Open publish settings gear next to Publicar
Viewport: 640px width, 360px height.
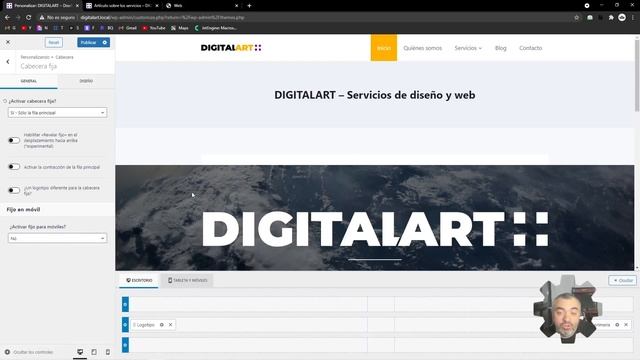pos(105,42)
